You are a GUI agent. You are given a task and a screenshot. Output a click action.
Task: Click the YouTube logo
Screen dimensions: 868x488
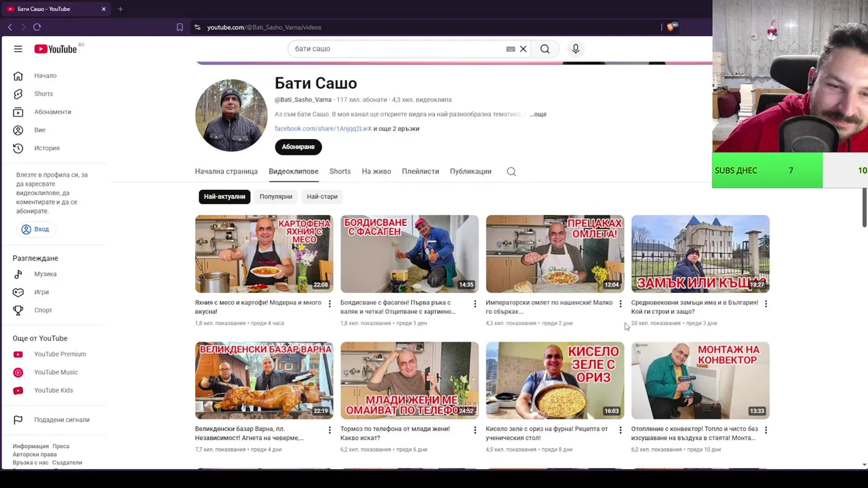click(x=56, y=49)
